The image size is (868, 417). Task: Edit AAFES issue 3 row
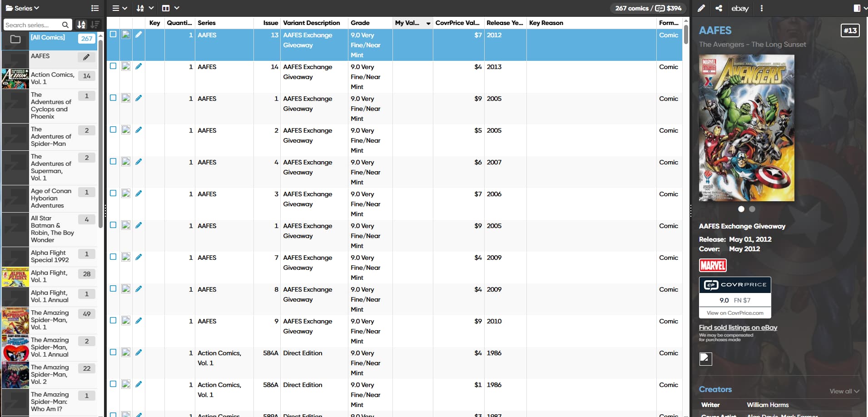point(139,194)
